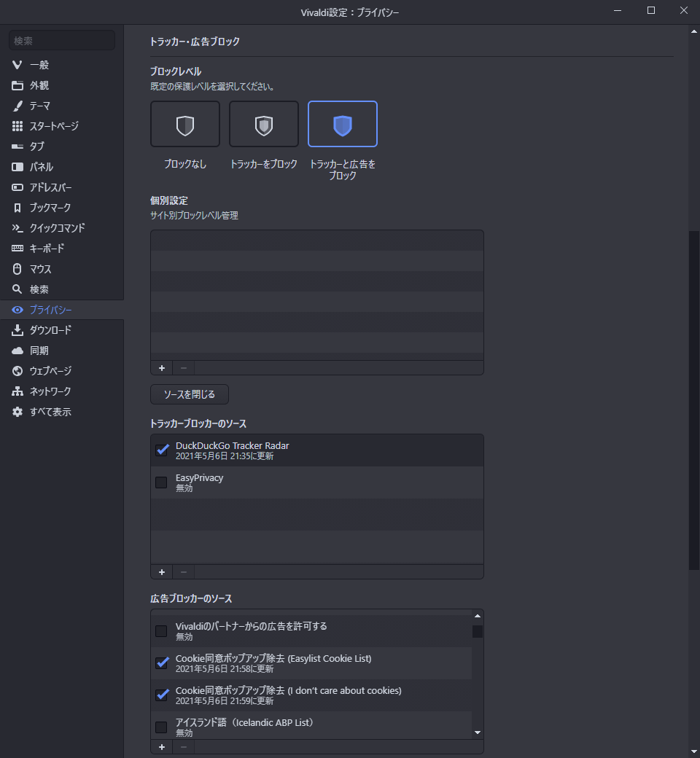
Task: Click the 広告ブロッカーのソース heading
Action: [x=191, y=598]
